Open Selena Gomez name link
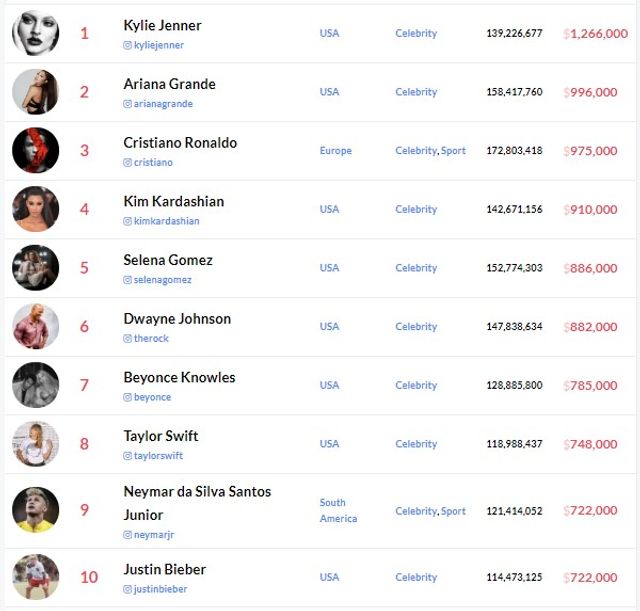This screenshot has height=611, width=640. [x=168, y=260]
